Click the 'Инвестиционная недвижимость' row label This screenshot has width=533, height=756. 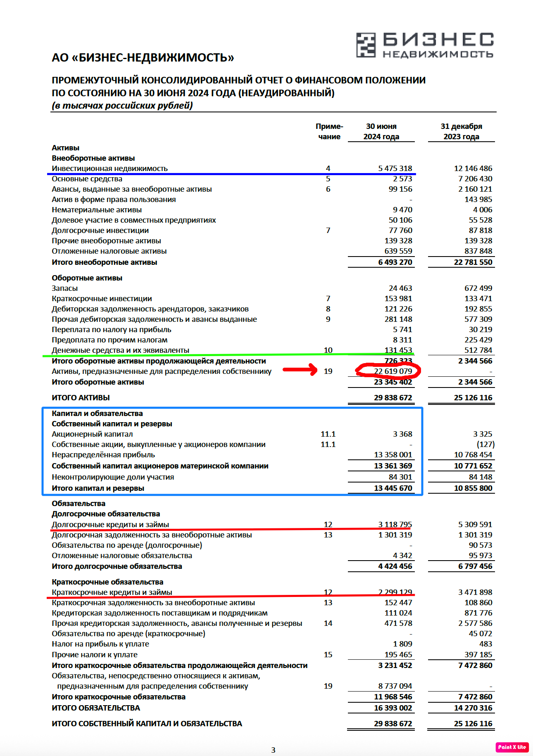tap(109, 169)
